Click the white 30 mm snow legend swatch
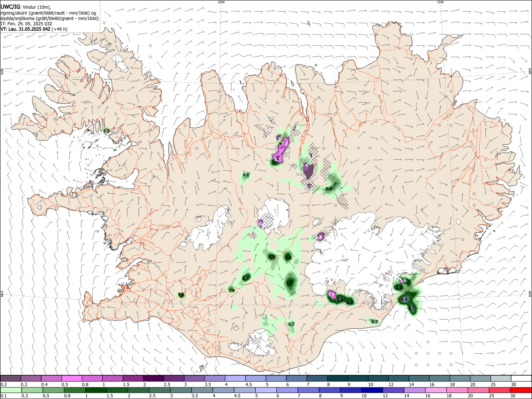Screen dimensions: 532x399 (521, 378)
